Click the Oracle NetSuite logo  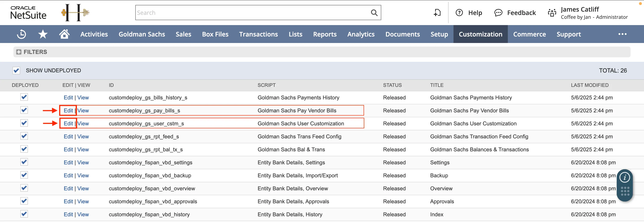28,13
